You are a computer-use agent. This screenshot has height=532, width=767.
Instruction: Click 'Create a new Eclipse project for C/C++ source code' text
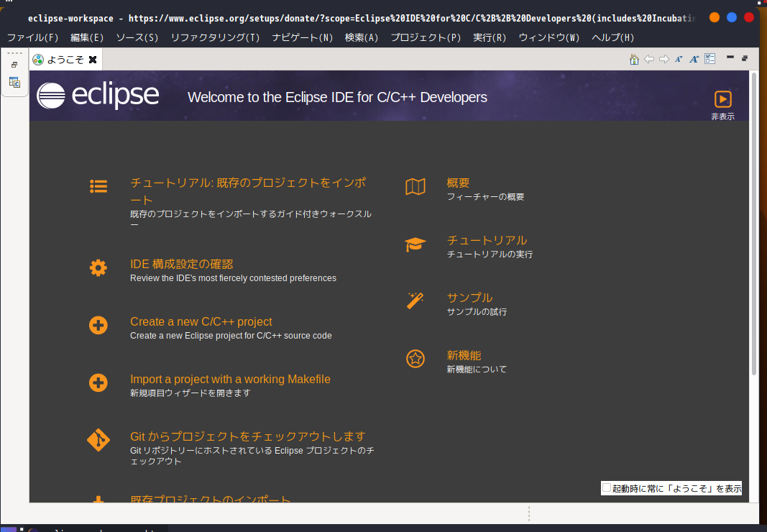click(x=231, y=336)
